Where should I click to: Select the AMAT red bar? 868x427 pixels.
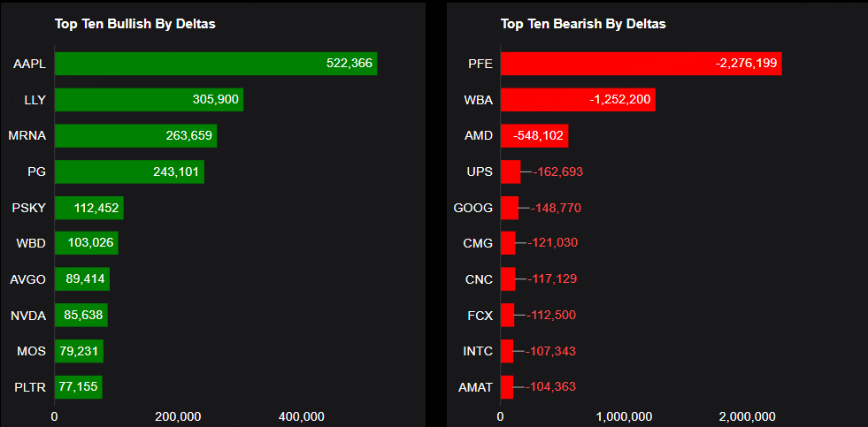pos(507,387)
